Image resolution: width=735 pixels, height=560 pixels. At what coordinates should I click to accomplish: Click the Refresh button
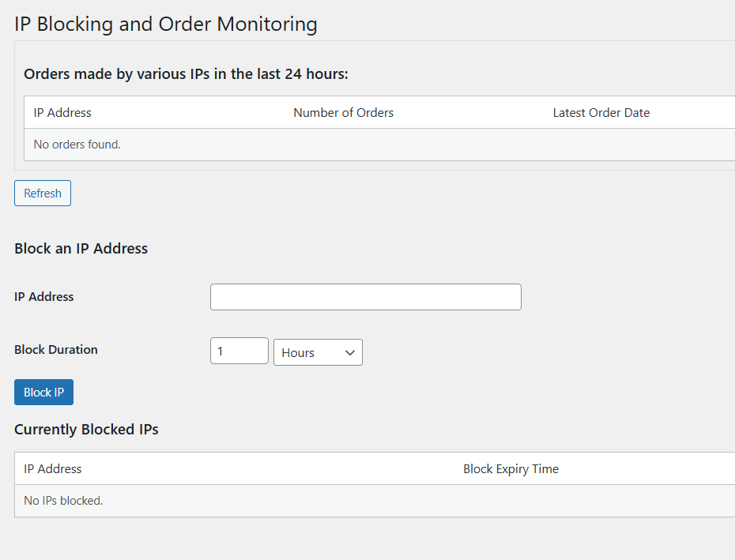[x=43, y=194]
